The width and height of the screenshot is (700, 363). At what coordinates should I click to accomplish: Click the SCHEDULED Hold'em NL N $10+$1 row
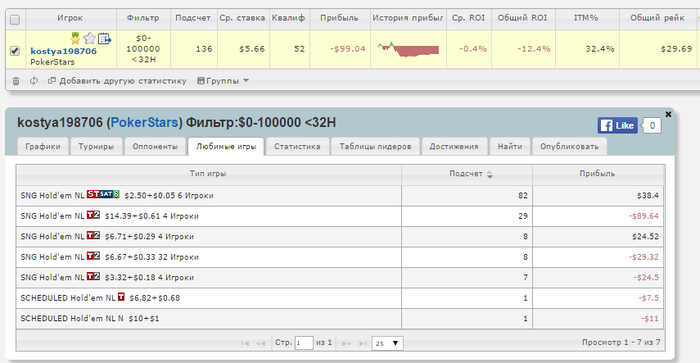[340, 319]
